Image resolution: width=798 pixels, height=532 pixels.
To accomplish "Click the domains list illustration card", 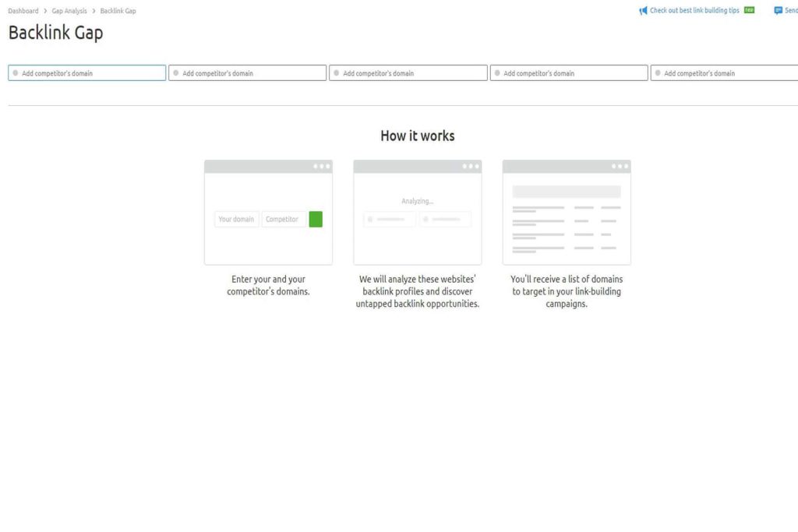I will 567,212.
